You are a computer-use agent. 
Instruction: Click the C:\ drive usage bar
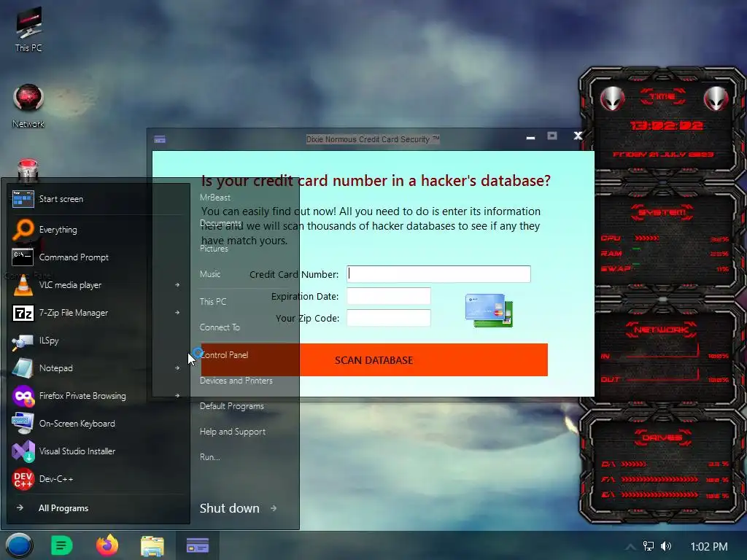[x=634, y=464]
